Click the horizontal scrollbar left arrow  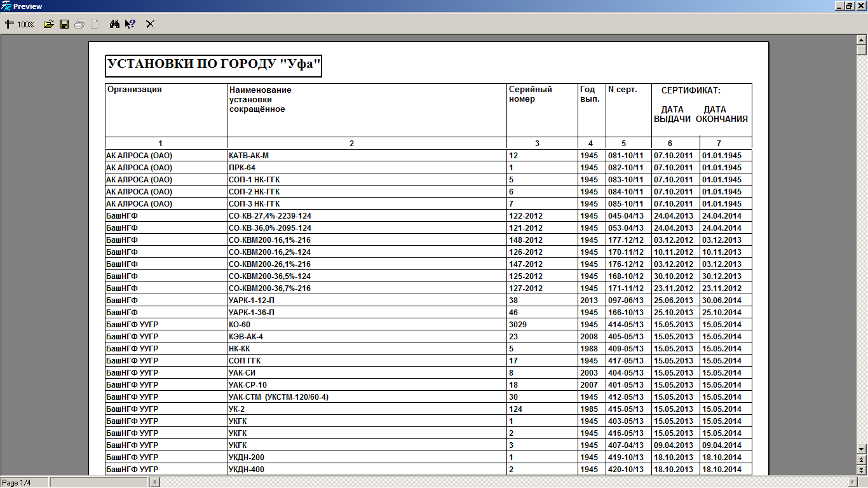[154, 482]
